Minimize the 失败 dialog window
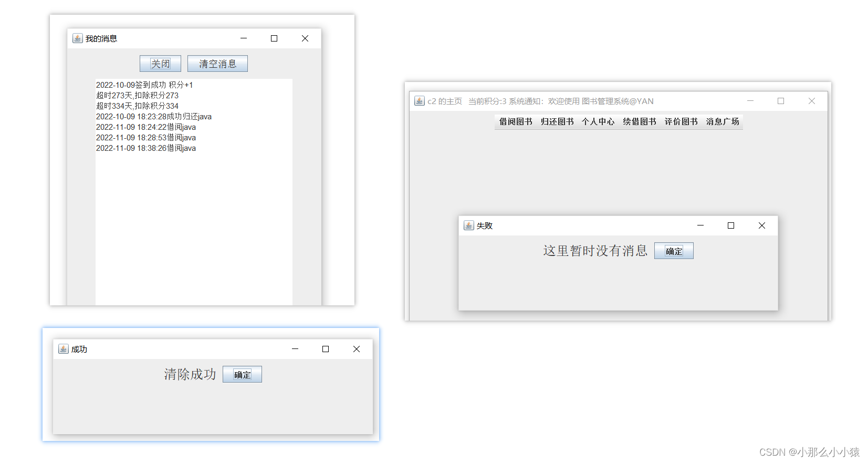 (700, 225)
